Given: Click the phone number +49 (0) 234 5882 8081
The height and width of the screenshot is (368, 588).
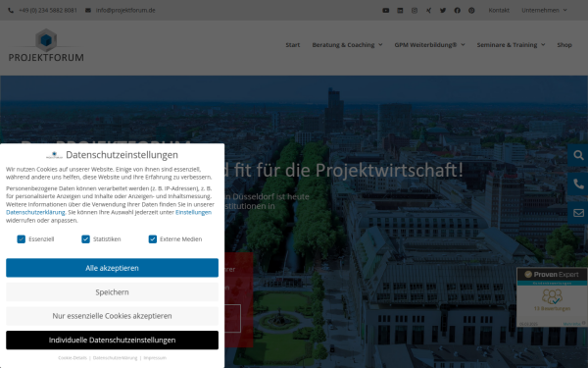Looking at the screenshot, I should point(48,11).
